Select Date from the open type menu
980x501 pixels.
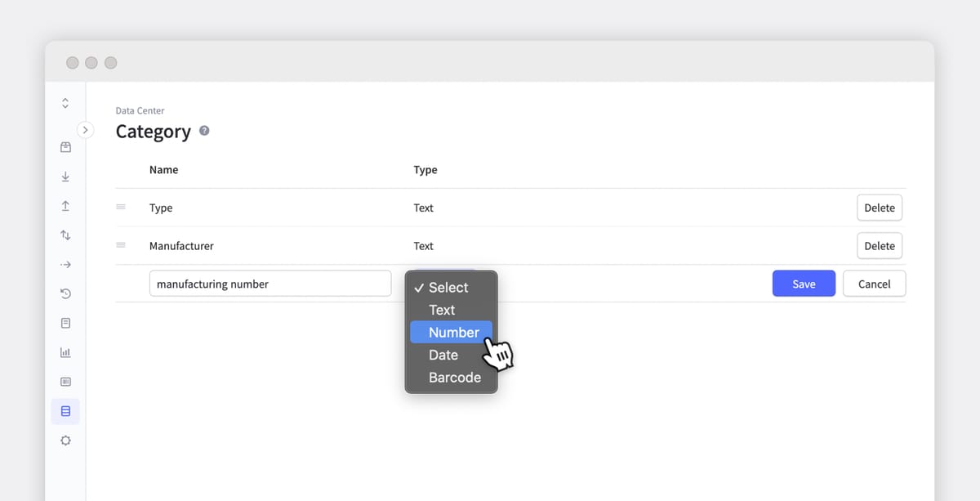(443, 355)
